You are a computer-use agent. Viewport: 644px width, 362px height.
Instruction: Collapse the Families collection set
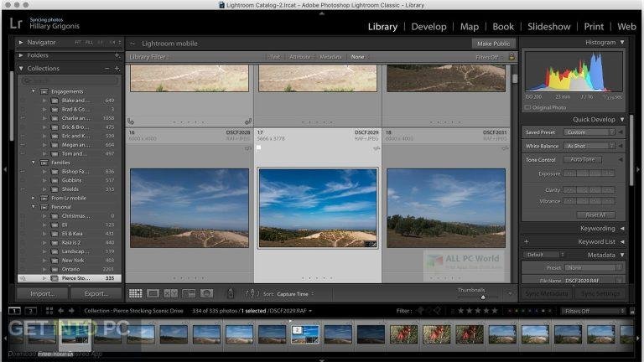click(34, 163)
